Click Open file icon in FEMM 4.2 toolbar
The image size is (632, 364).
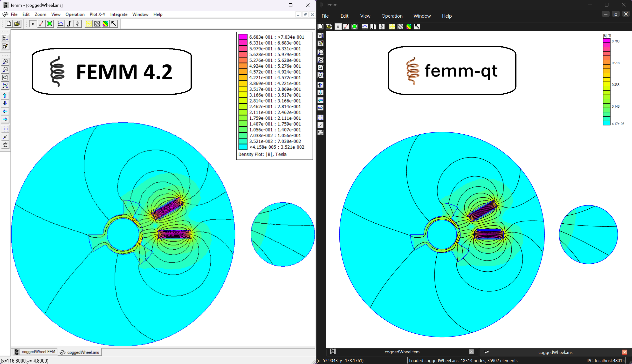[17, 24]
